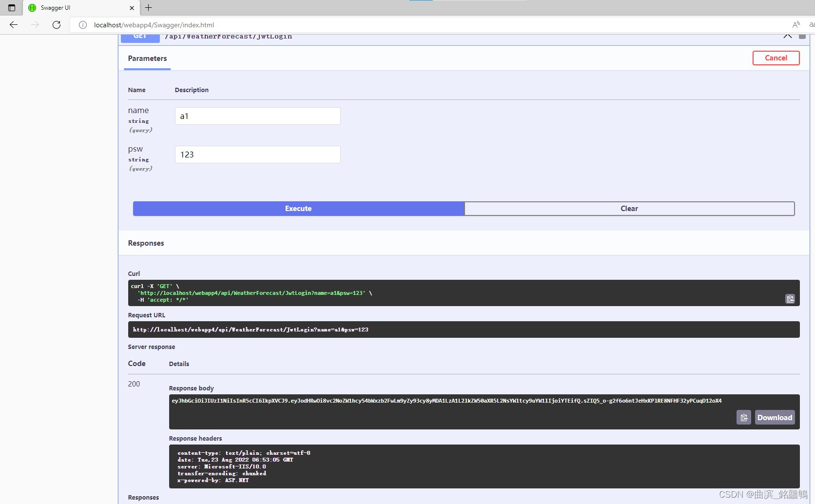
Task: Click the browser address bar URL
Action: 154,25
